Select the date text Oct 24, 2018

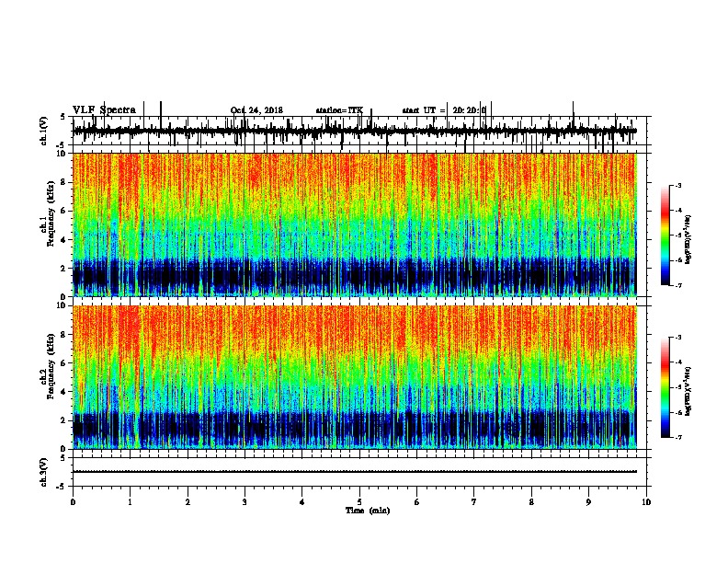tap(256, 110)
